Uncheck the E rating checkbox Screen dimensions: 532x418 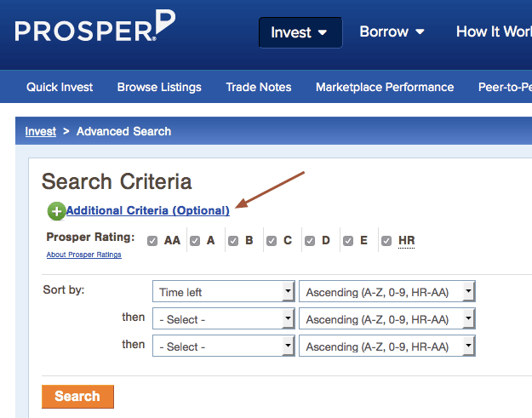(348, 241)
